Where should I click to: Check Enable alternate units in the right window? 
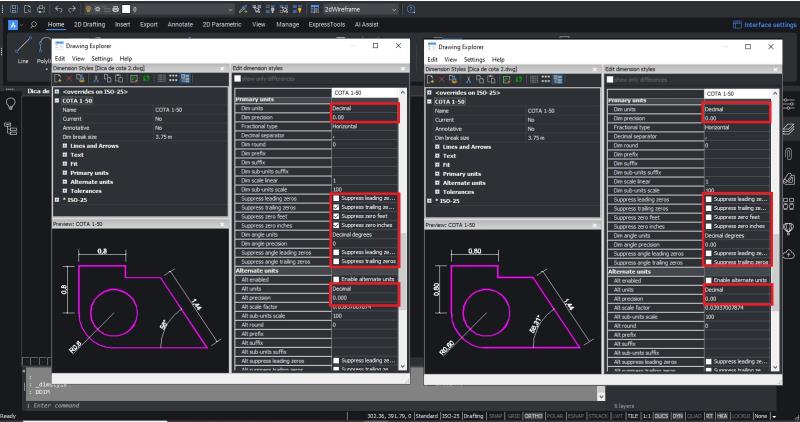pos(709,280)
